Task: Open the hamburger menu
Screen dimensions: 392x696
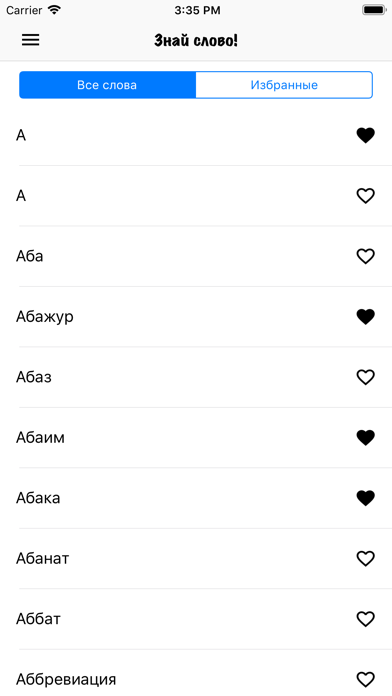Action: pyautogui.click(x=31, y=40)
